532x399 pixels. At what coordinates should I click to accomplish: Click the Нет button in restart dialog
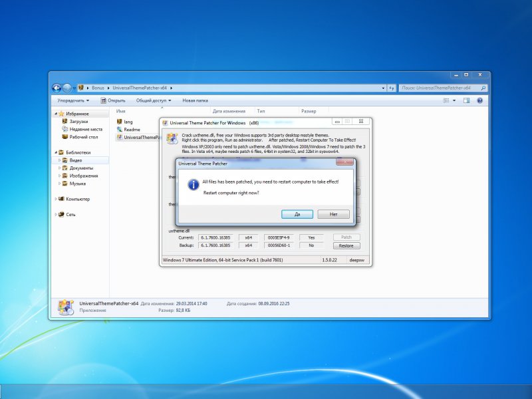point(333,214)
